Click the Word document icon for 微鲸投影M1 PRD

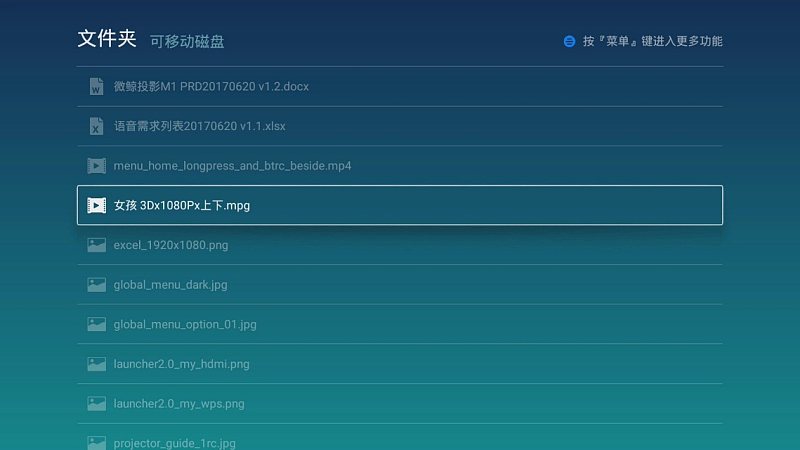click(x=96, y=86)
